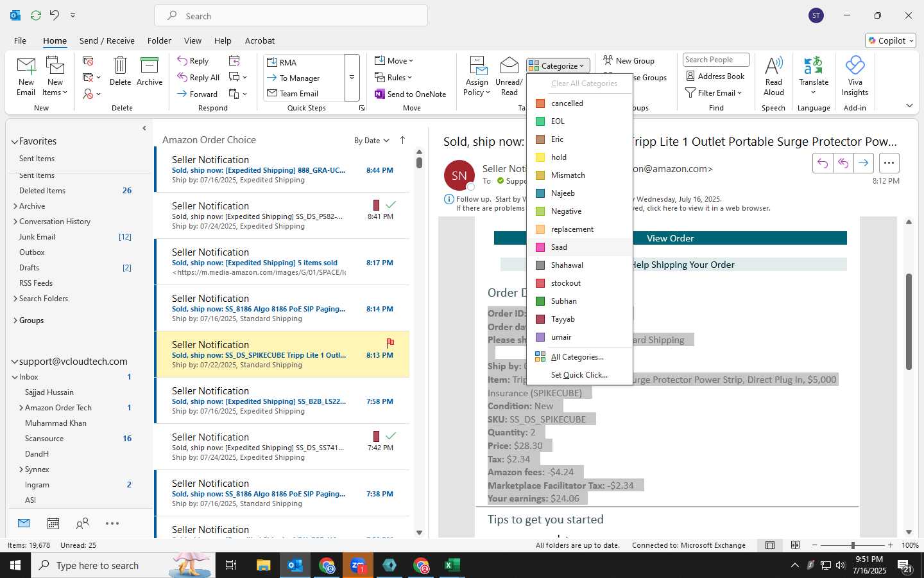Collapse the Favorites section
This screenshot has height=578, width=924.
point(15,141)
